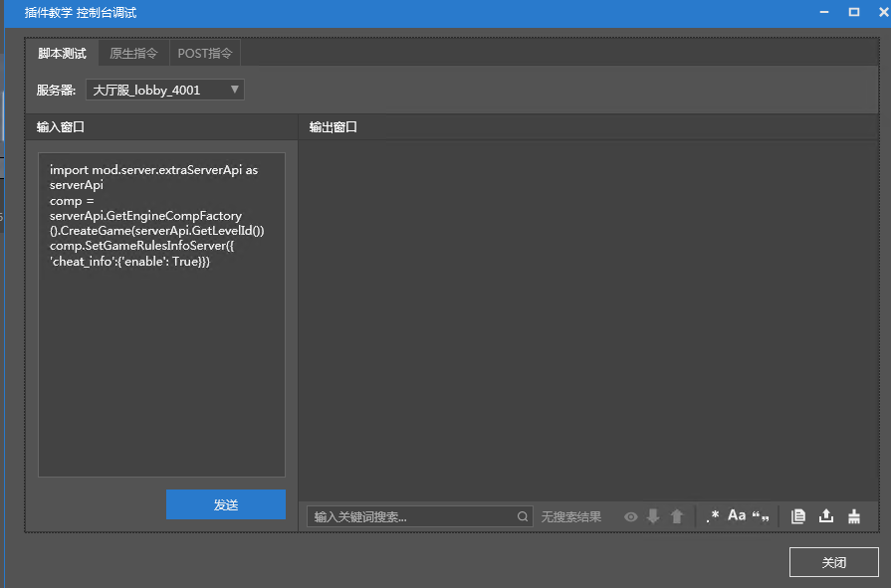Select the 脚本测试 tab

coord(62,54)
